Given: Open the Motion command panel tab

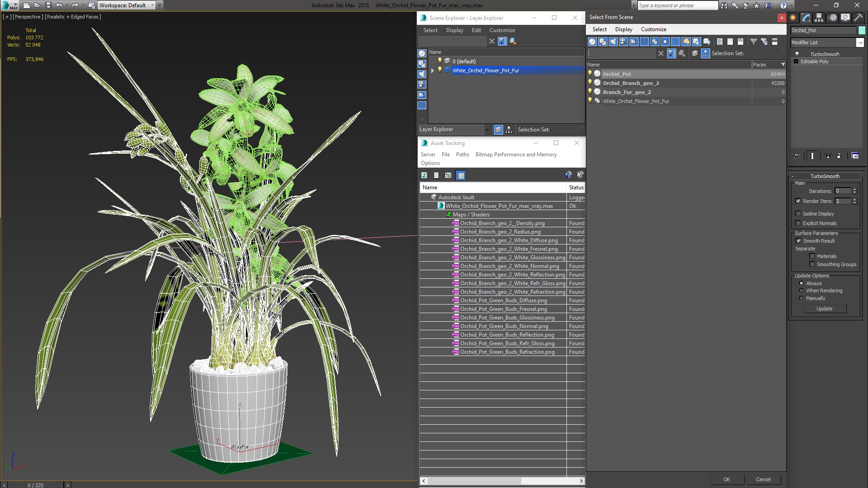Looking at the screenshot, I should [833, 18].
